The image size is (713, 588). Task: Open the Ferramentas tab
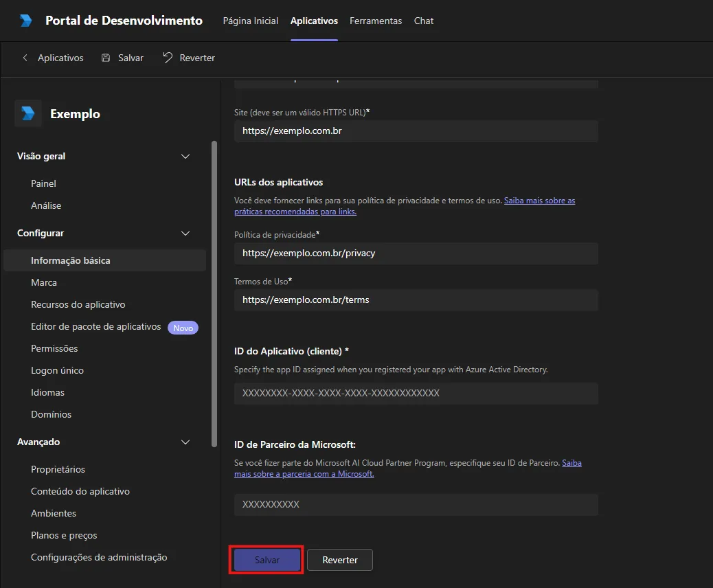376,21
